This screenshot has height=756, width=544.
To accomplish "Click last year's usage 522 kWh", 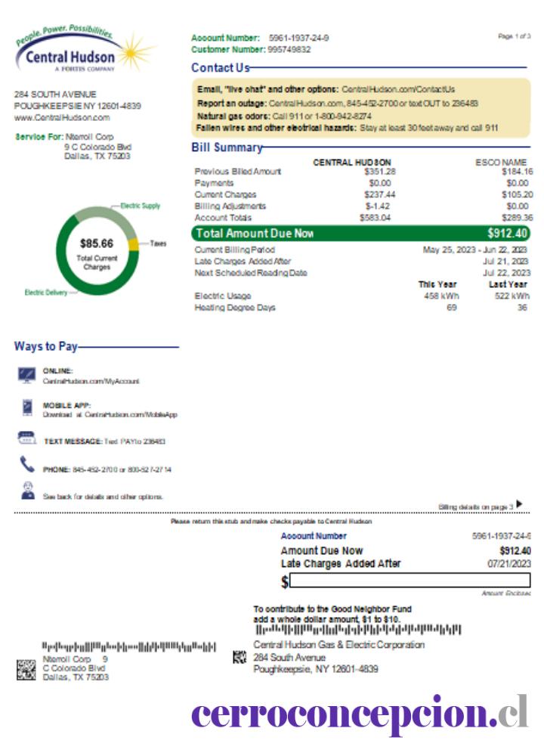I will click(512, 296).
